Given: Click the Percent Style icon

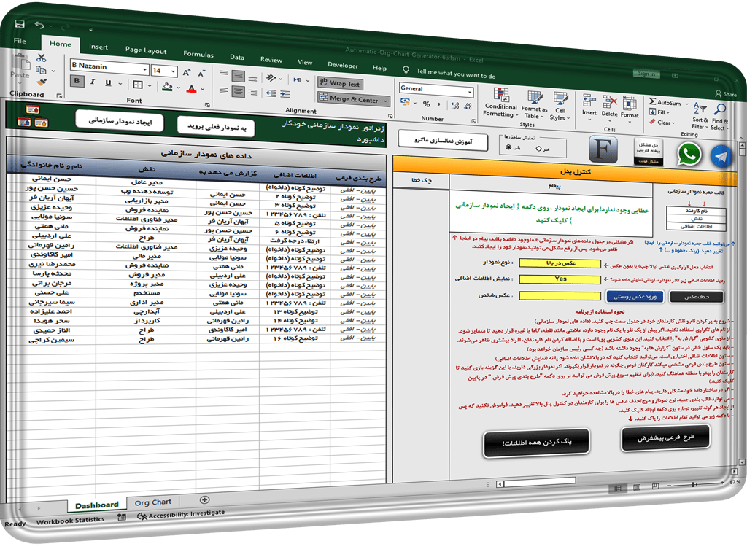Looking at the screenshot, I should (426, 104).
